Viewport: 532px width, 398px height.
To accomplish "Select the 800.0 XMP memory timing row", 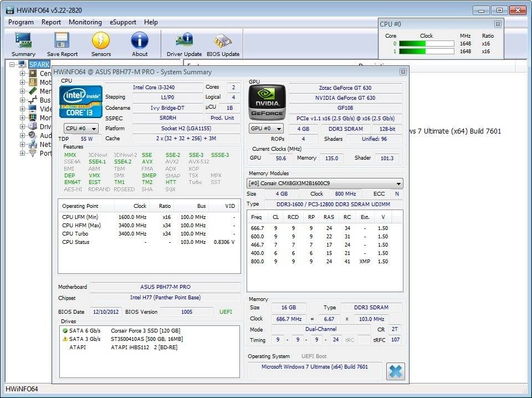I will (x=325, y=262).
